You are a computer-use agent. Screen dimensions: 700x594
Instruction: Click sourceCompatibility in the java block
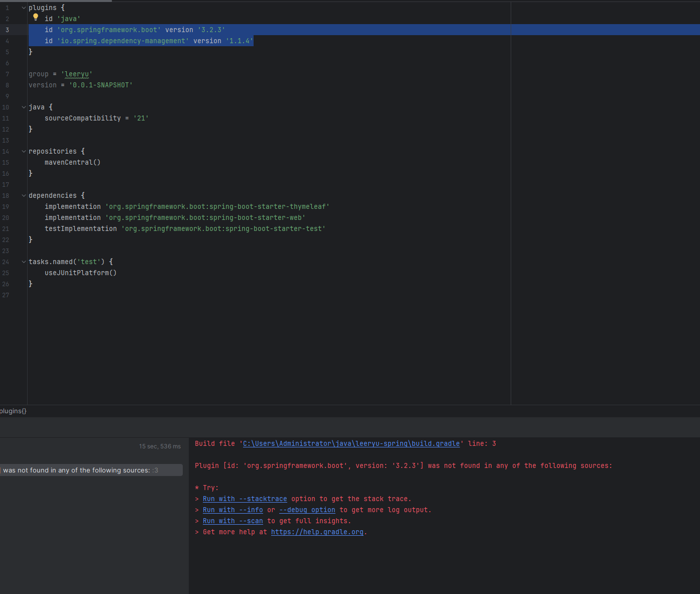coord(83,118)
